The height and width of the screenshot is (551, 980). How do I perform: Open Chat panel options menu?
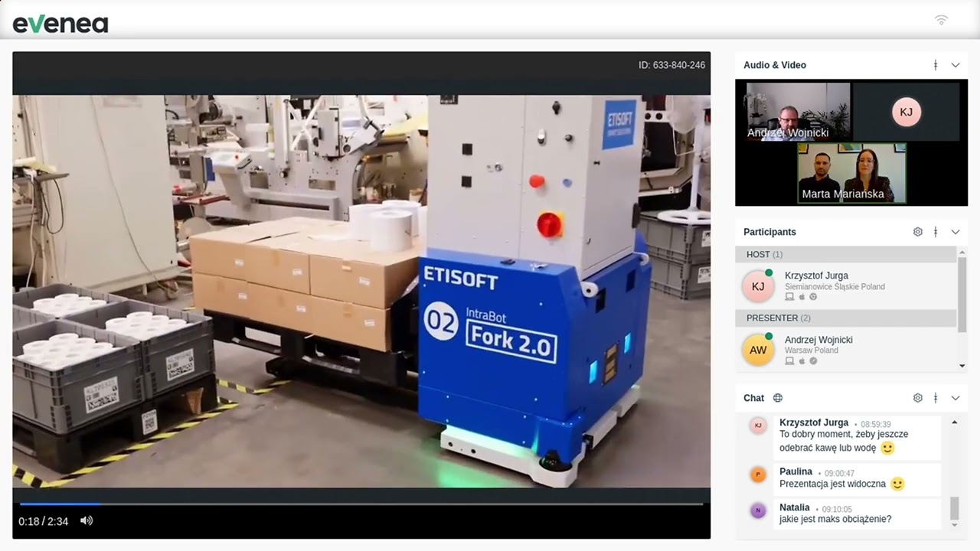(936, 398)
